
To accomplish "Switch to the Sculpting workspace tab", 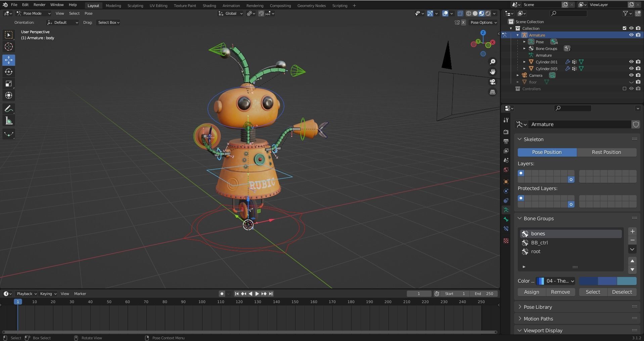I will click(135, 6).
